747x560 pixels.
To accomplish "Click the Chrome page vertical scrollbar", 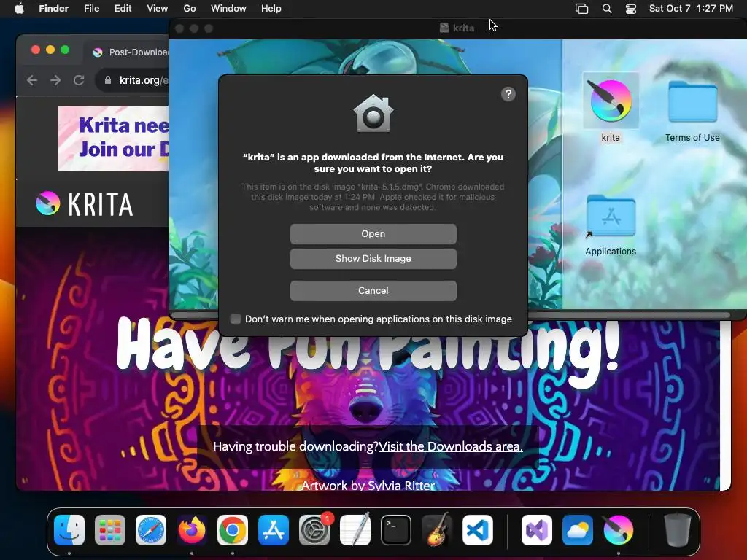I will pyautogui.click(x=726, y=405).
